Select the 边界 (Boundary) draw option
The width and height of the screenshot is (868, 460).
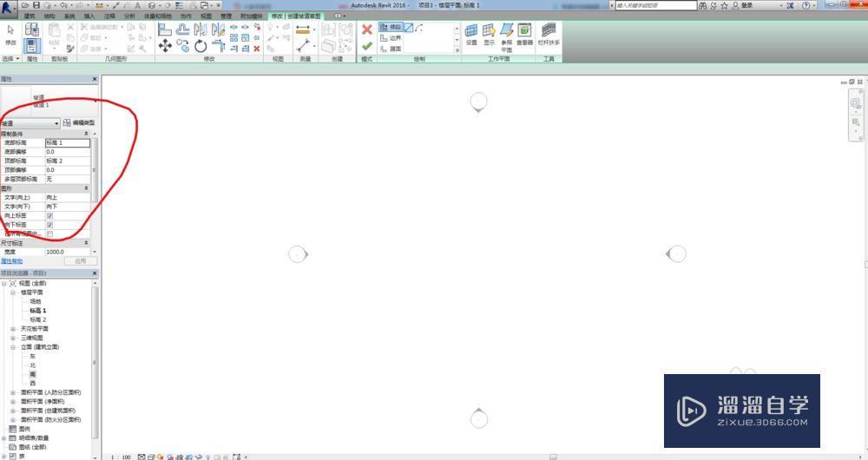391,38
